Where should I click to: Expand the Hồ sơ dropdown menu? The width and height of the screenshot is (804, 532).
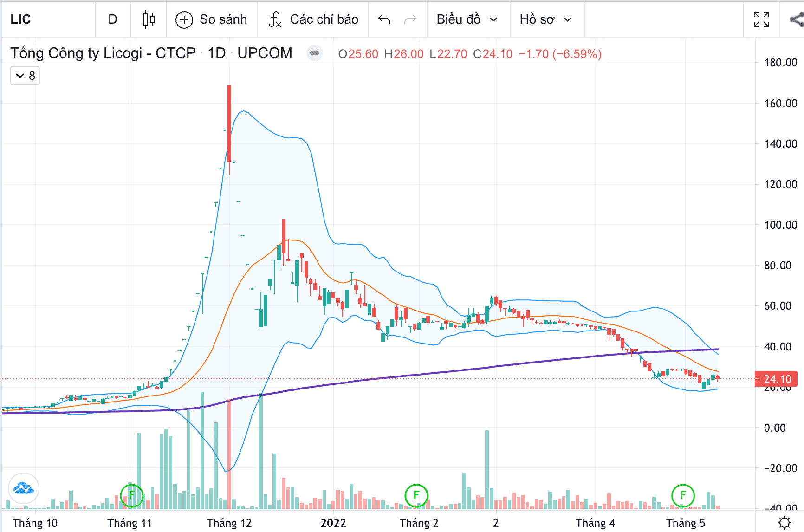tap(546, 19)
